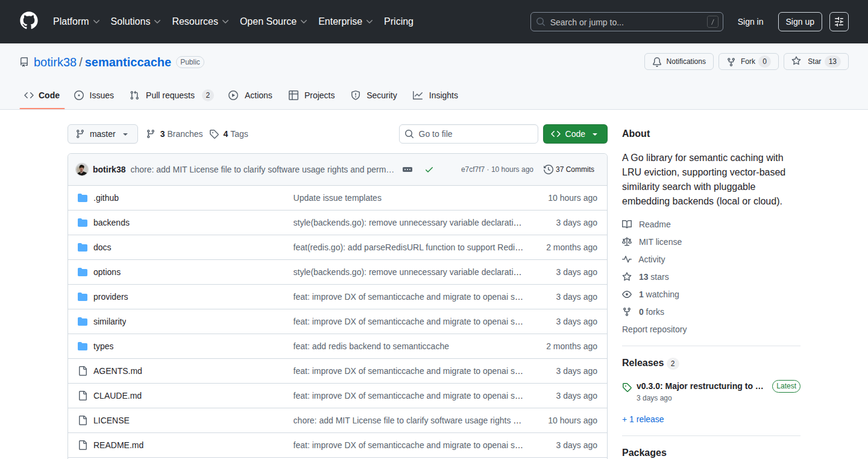Image resolution: width=868 pixels, height=459 pixels.
Task: Open the v0.3.0 release tag
Action: [700, 386]
